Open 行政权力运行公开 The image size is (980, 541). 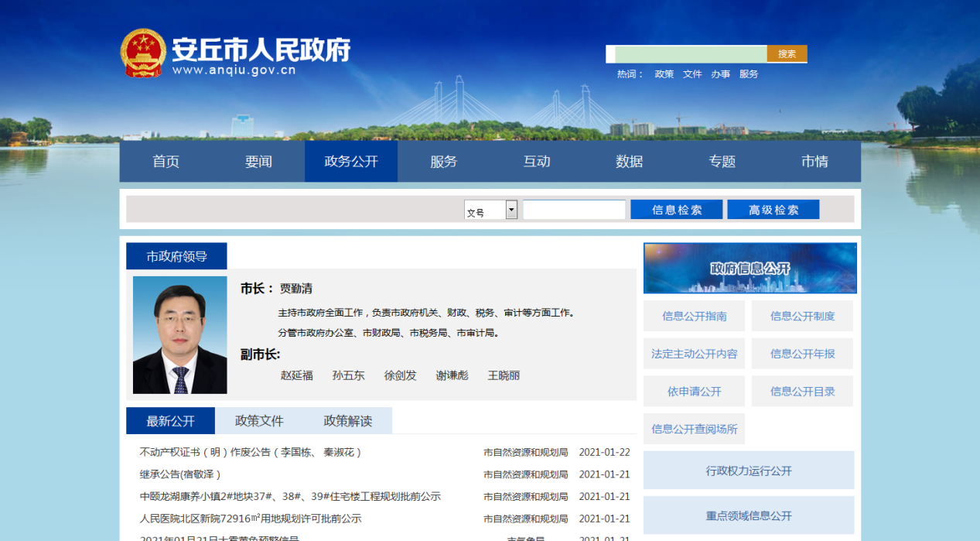click(x=749, y=471)
